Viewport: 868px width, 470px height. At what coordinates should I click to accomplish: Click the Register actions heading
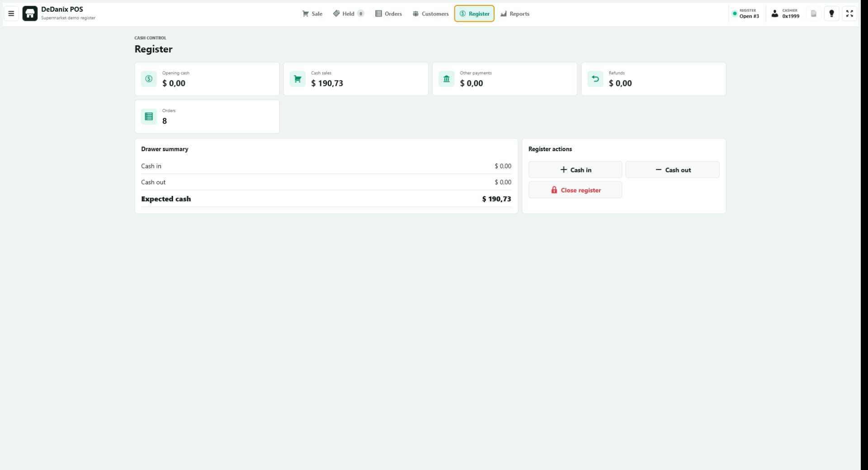click(x=550, y=149)
